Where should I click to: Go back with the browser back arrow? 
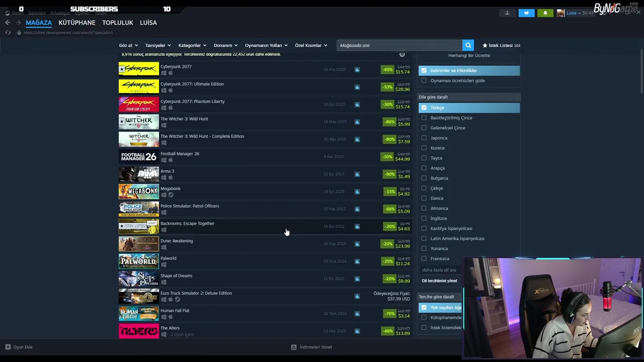(x=8, y=23)
